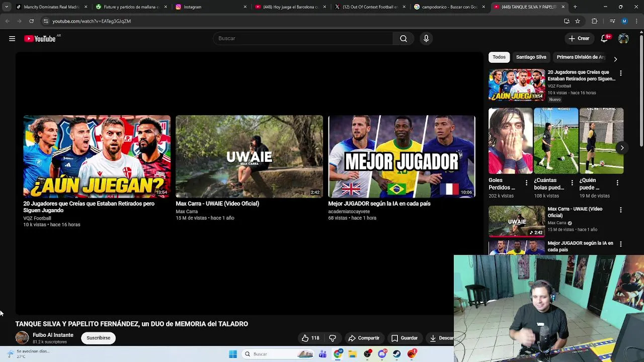Select the Santiago Silva filter chip
644x362 pixels.
point(531,57)
